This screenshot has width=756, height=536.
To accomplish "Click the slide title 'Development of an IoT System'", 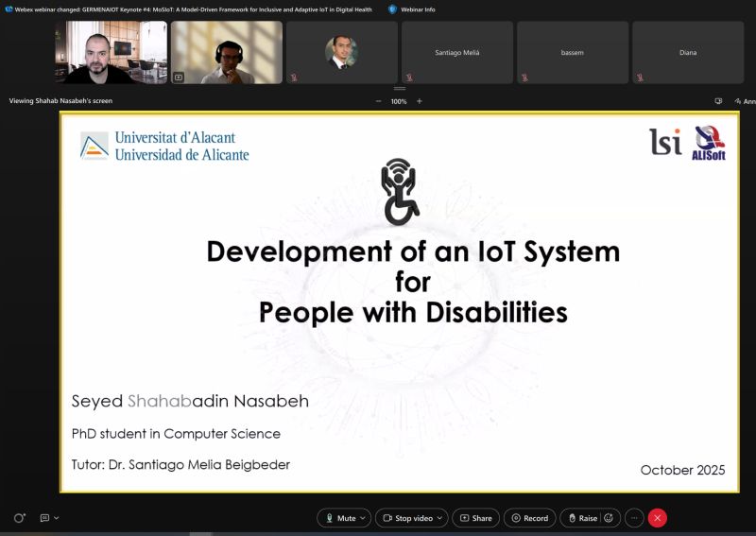I will coord(413,251).
